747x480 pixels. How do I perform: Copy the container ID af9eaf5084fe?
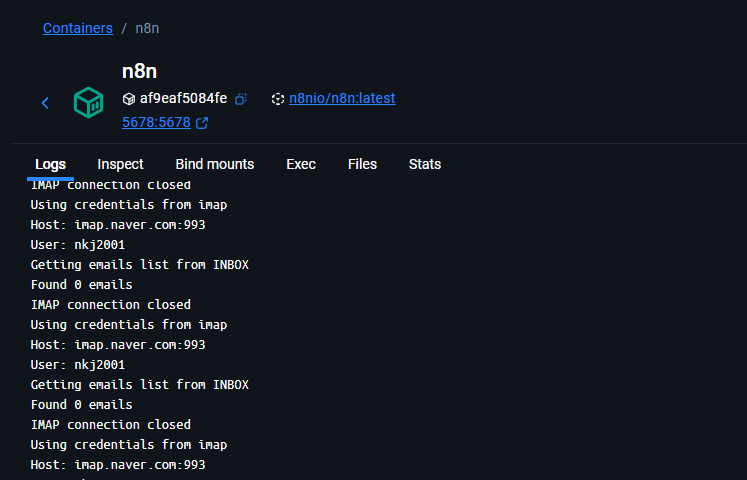click(x=241, y=99)
